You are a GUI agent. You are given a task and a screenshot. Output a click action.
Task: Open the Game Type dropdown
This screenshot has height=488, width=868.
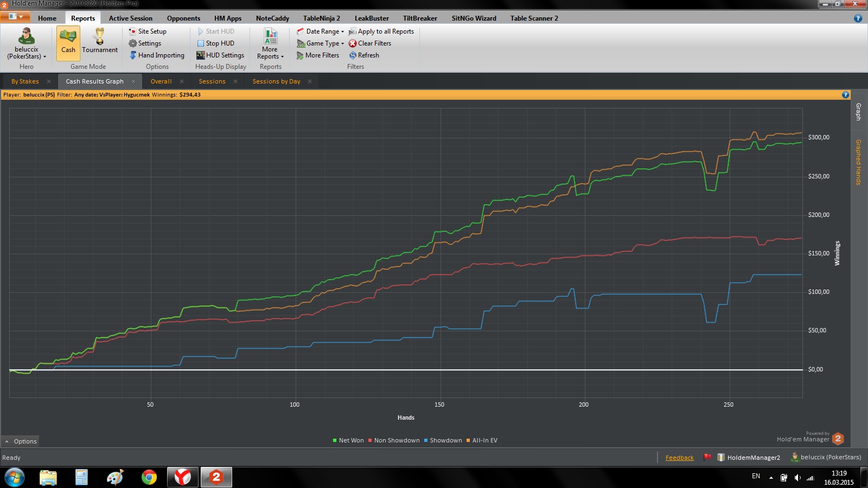tap(320, 43)
